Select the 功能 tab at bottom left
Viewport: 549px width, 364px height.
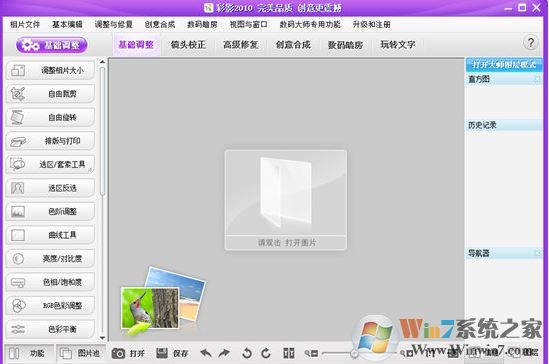[x=29, y=354]
